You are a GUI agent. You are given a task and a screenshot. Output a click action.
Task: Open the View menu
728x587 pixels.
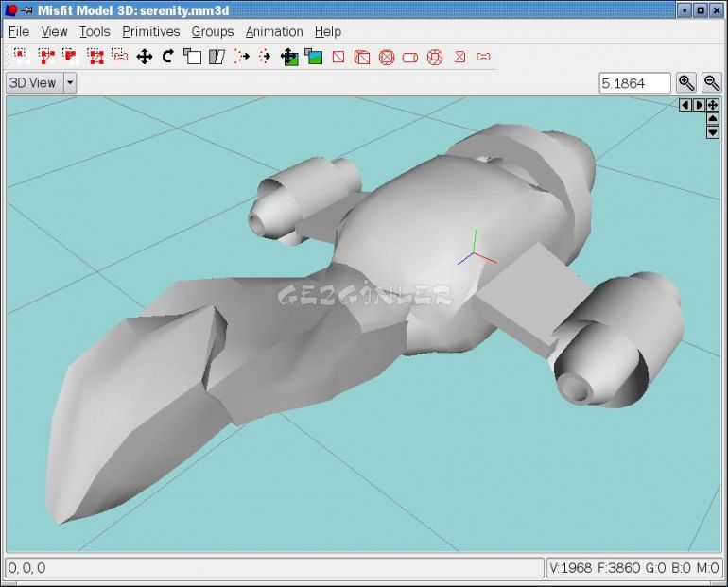(54, 31)
